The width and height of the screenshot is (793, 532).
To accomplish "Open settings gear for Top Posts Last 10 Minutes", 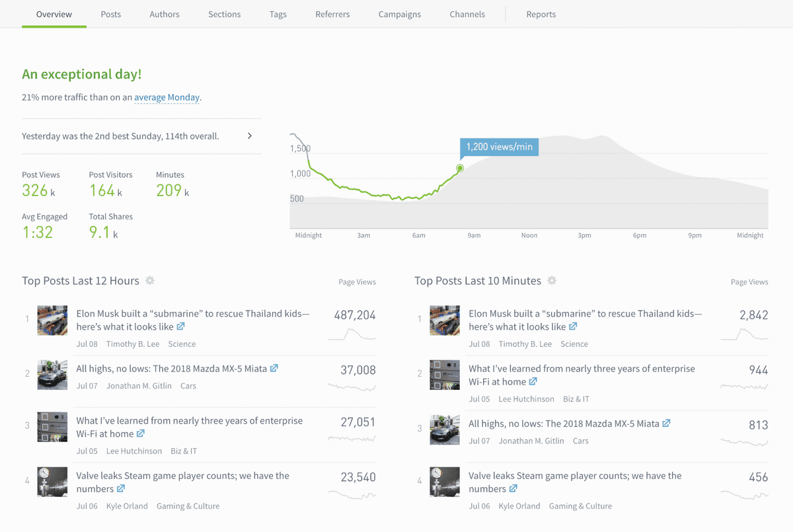I will [x=552, y=281].
